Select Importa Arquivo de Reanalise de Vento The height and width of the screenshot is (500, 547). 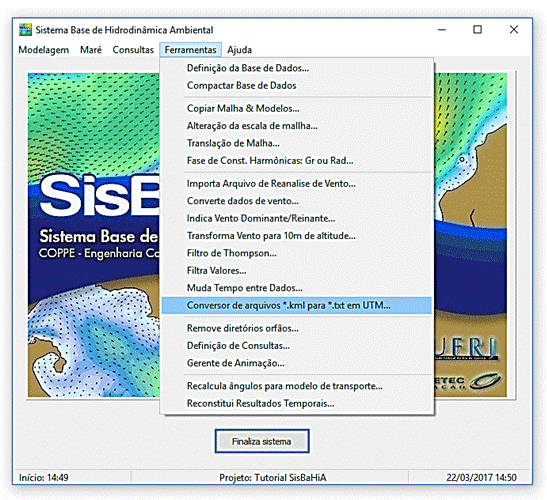coord(297,184)
